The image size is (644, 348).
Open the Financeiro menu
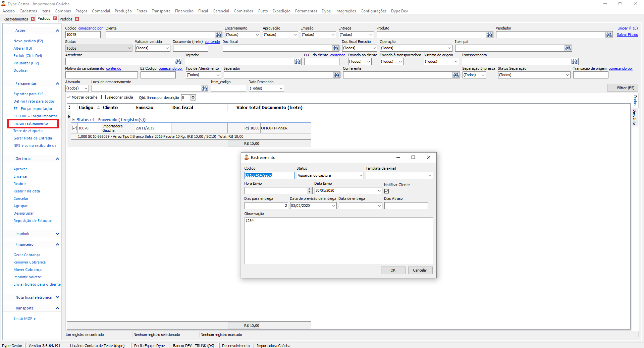click(x=184, y=11)
